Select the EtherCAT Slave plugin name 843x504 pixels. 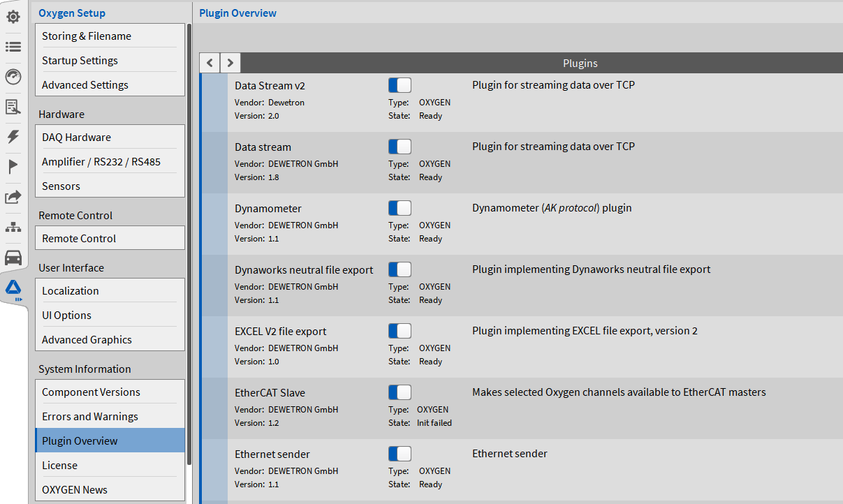tap(270, 392)
